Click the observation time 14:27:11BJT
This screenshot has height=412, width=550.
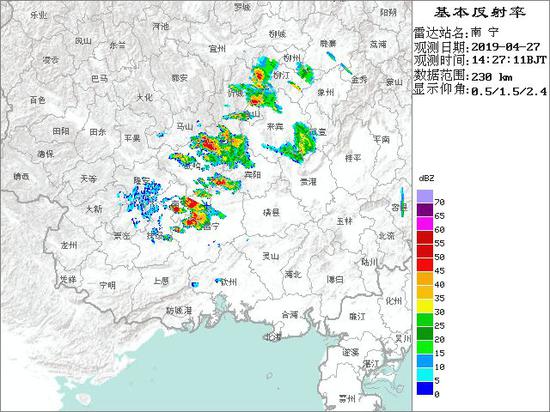[x=509, y=60]
